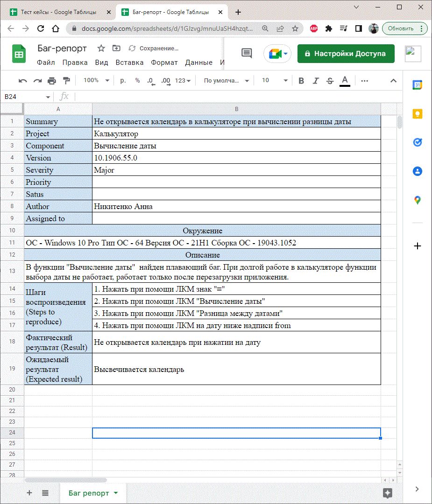Image resolution: width=432 pixels, height=504 pixels.
Task: Open the Баг репорт sheet tab menu arrow
Action: click(x=116, y=493)
